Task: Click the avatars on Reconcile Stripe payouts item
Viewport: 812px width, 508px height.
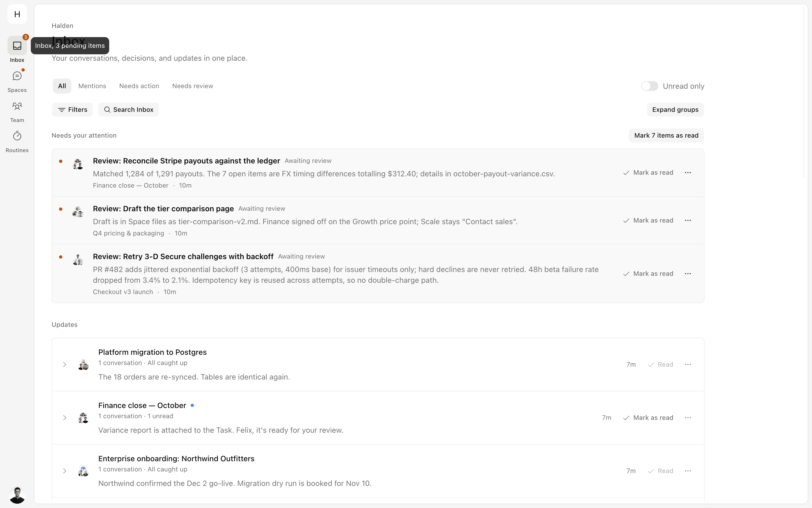Action: [x=78, y=164]
